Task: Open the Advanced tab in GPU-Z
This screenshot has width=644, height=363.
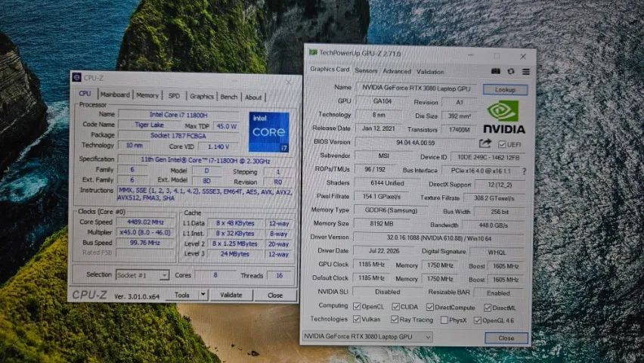Action: [x=397, y=71]
